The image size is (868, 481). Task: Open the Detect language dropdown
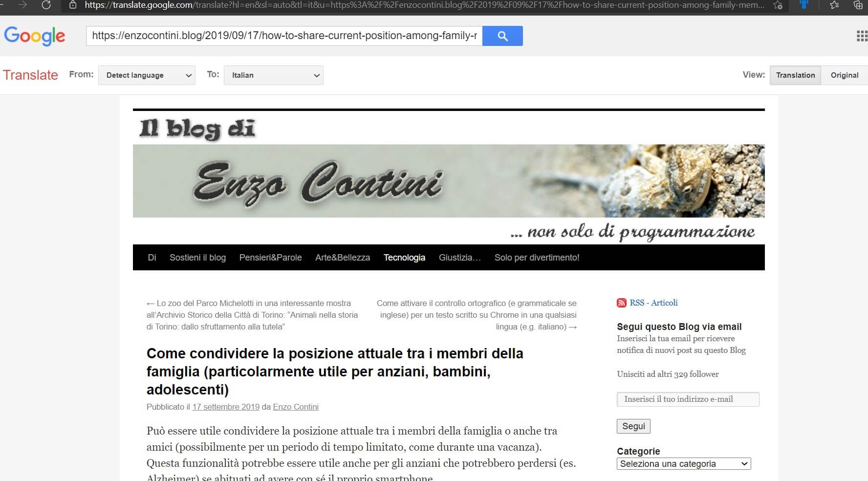point(147,75)
